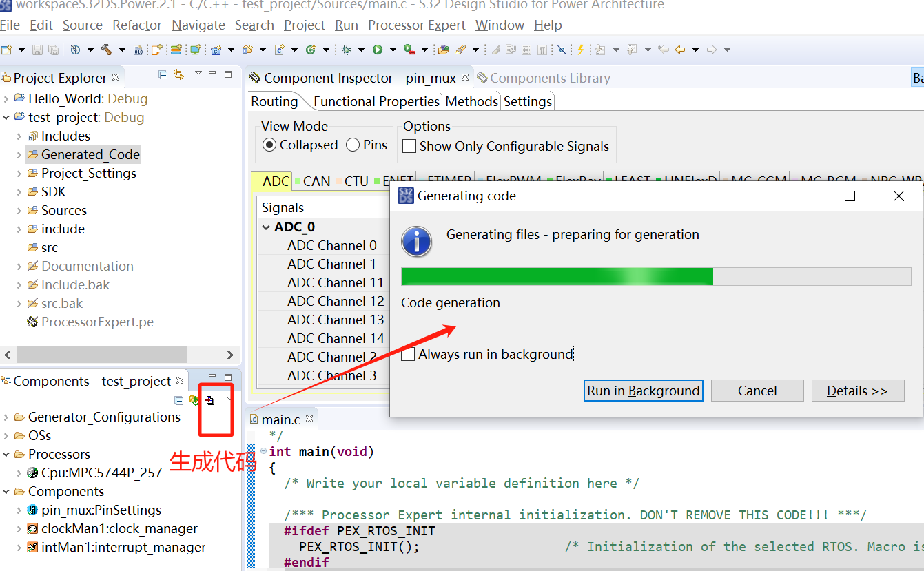This screenshot has height=571, width=924.
Task: Click the green Run play icon
Action: (378, 50)
